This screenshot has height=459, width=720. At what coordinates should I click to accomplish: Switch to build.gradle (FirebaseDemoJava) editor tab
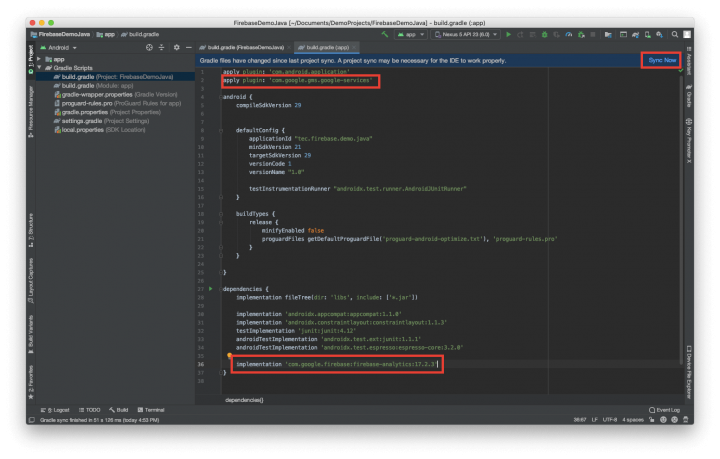242,47
